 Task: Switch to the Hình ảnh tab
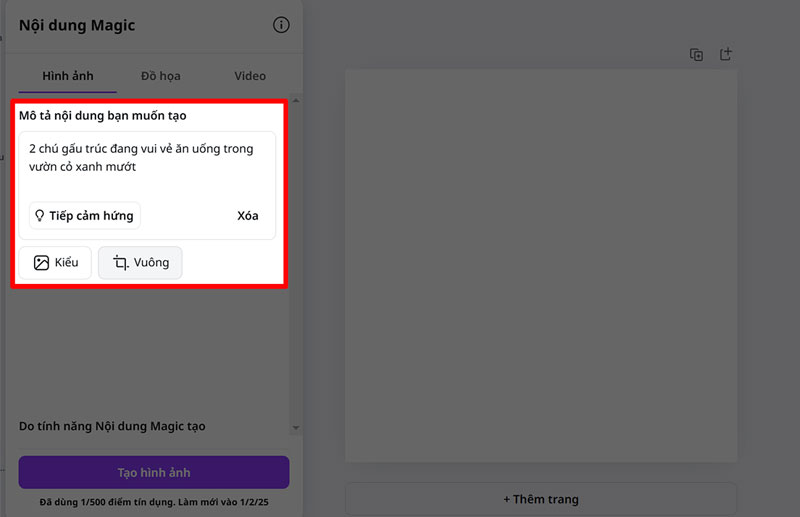(x=67, y=76)
